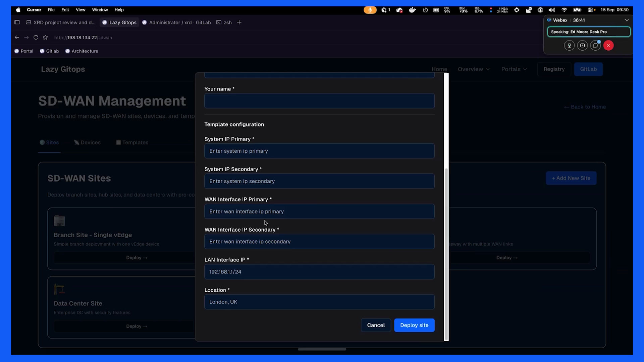
Task: Open the Apple menu
Action: click(x=18, y=10)
